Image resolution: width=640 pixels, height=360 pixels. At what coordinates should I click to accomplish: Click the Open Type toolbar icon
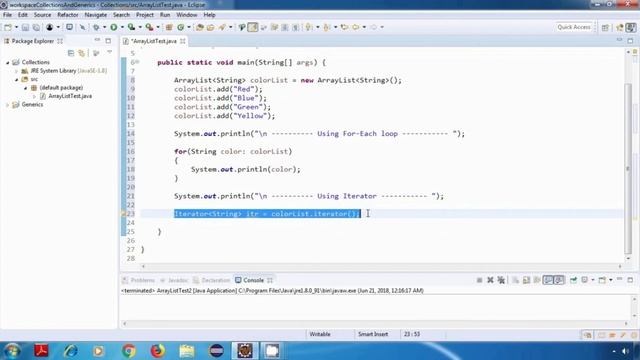point(200,27)
